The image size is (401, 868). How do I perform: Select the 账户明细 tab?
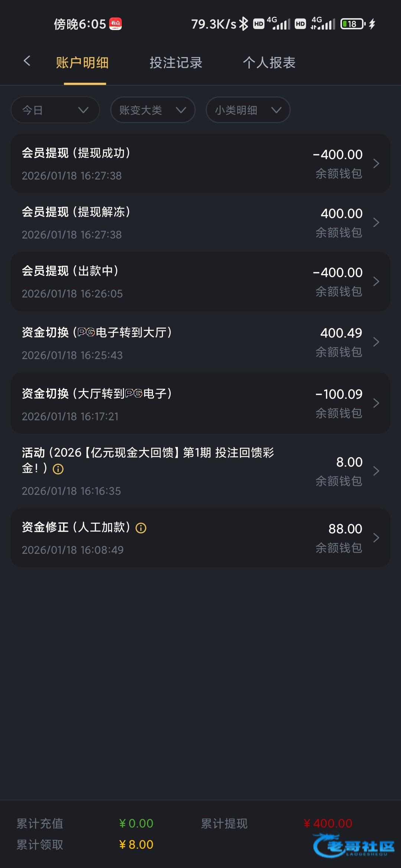[x=82, y=63]
